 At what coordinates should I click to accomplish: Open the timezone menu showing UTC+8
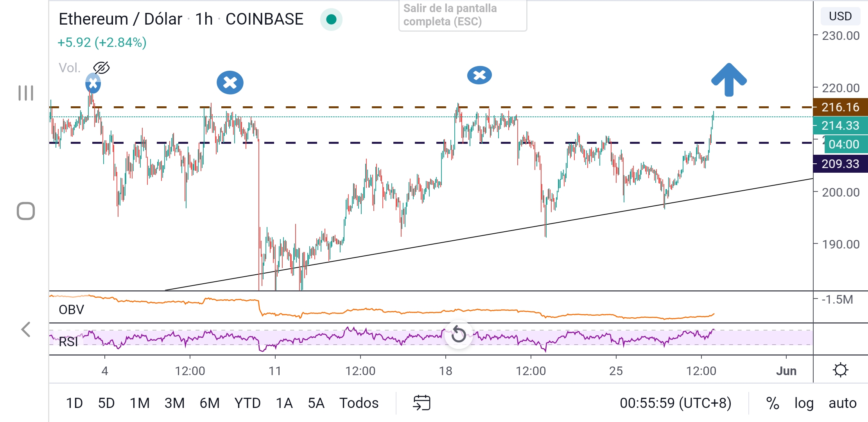(675, 403)
